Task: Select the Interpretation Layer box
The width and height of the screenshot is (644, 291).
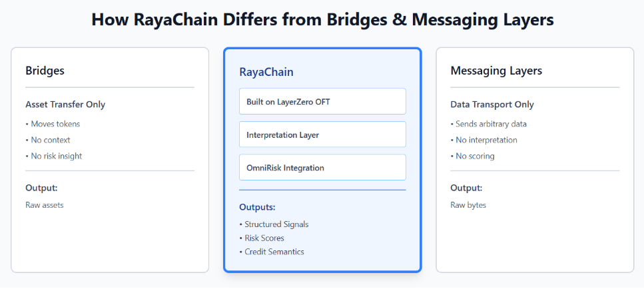Action: [x=322, y=135]
